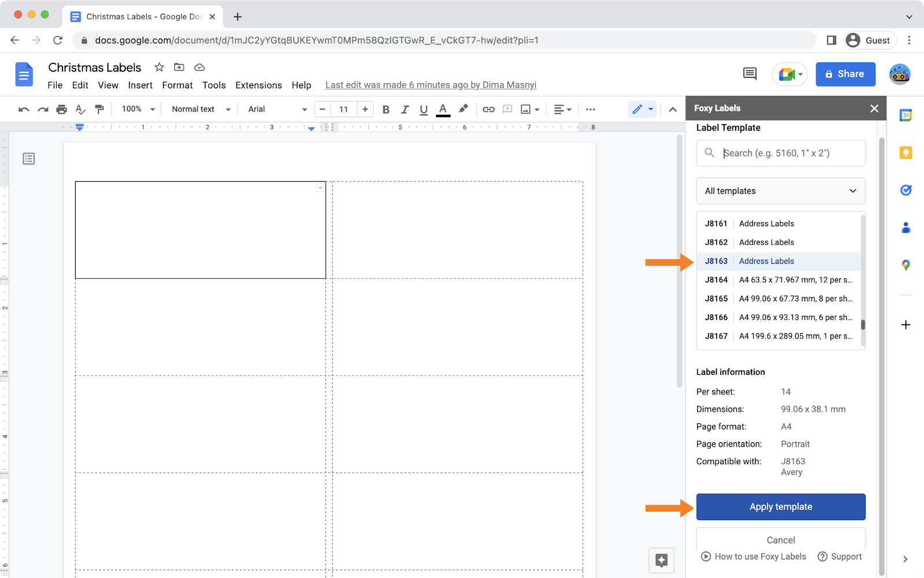Select the J8163 Address Labels template

pos(766,261)
